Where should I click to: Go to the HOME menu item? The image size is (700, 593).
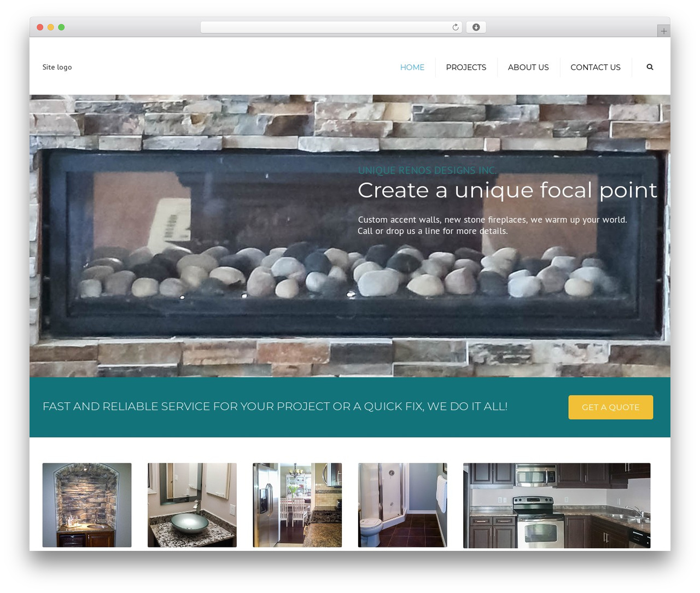pyautogui.click(x=412, y=67)
